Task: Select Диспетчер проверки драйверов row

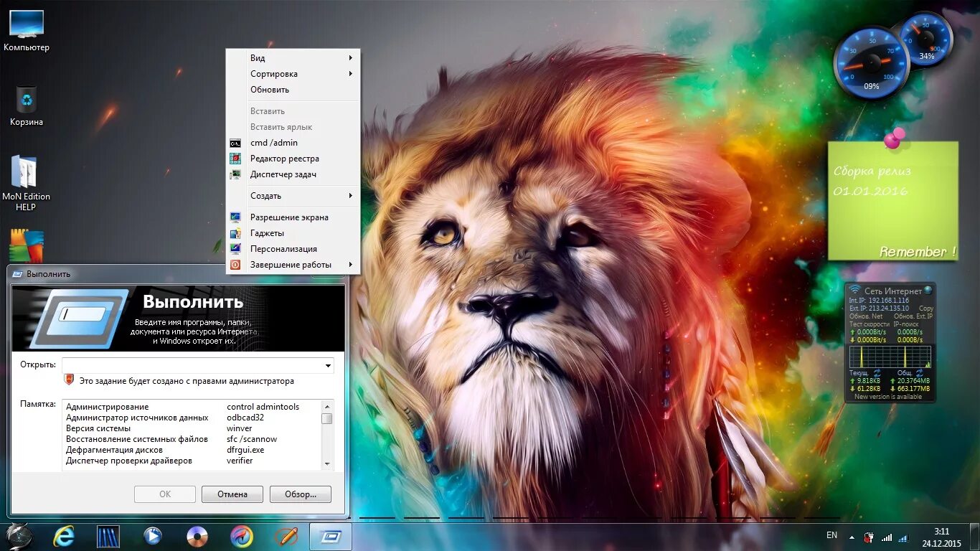Action: pyautogui.click(x=192, y=461)
